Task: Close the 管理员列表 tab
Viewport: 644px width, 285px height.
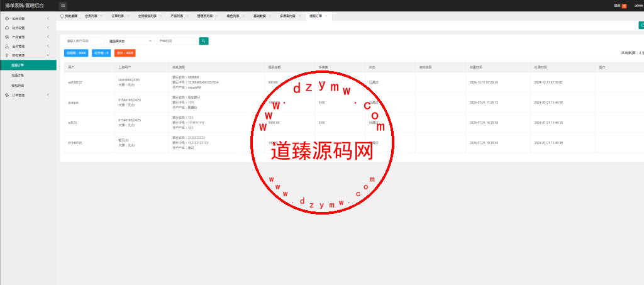Action: click(x=216, y=16)
